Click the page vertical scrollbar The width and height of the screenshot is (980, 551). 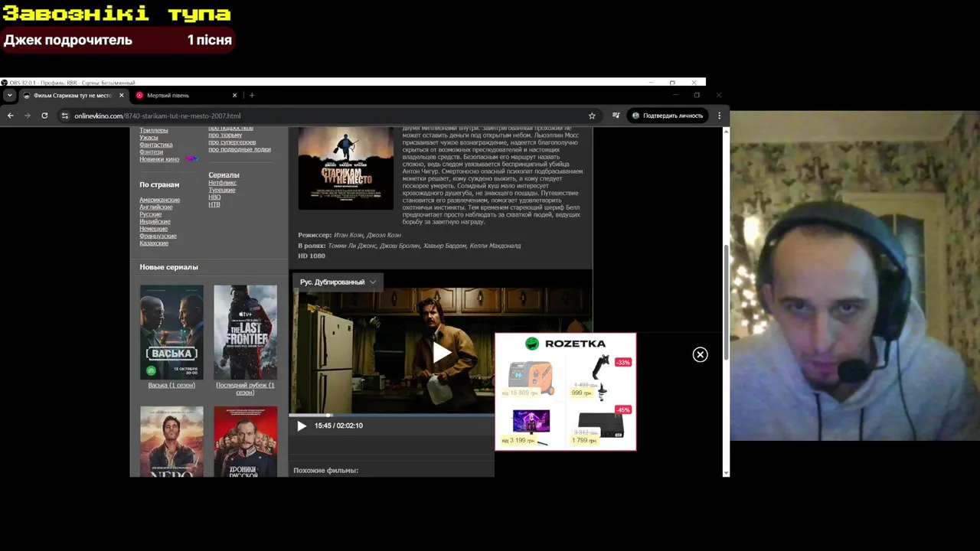(x=726, y=302)
